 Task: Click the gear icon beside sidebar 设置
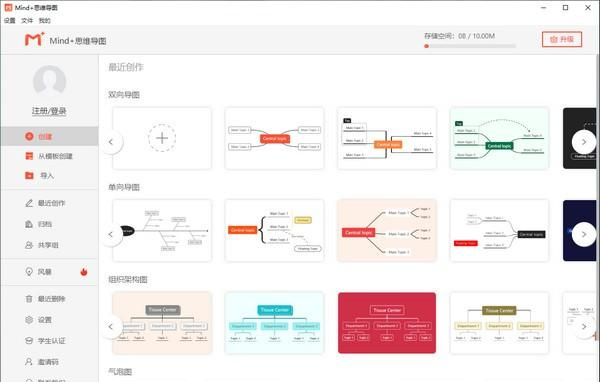click(29, 320)
